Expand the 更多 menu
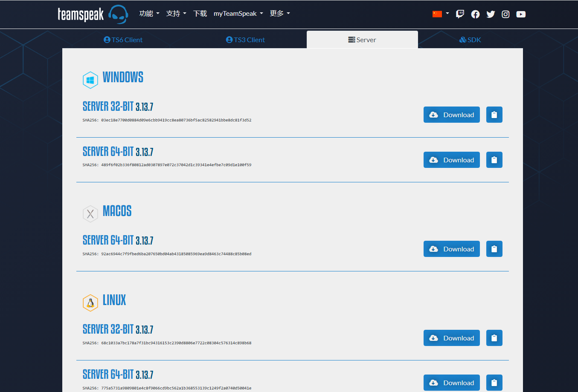This screenshot has width=578, height=392. pyautogui.click(x=279, y=14)
